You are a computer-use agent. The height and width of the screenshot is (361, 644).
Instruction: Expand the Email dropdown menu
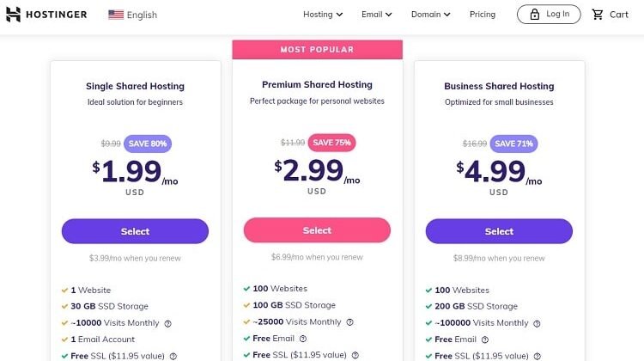coord(376,15)
